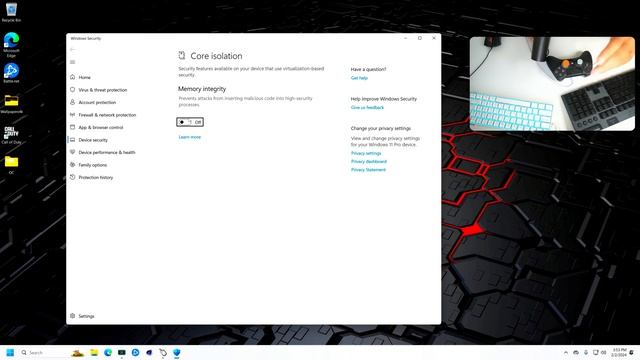This screenshot has width=640, height=360.
Task: Click the Windows Security shield on taskbar
Action: 177,352
